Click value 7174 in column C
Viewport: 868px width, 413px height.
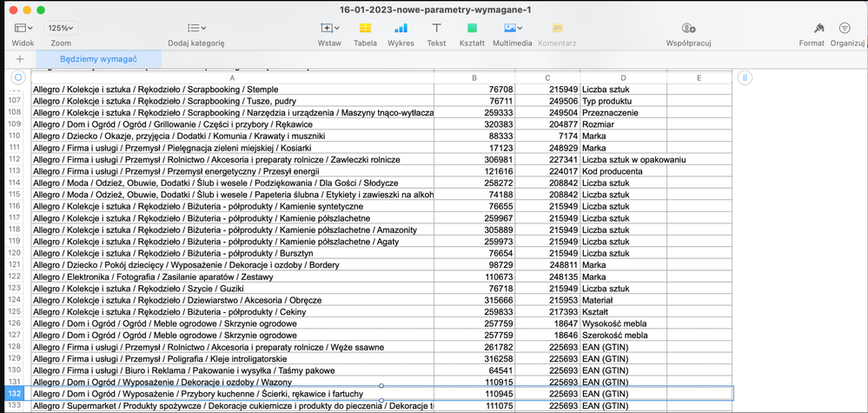coord(547,137)
